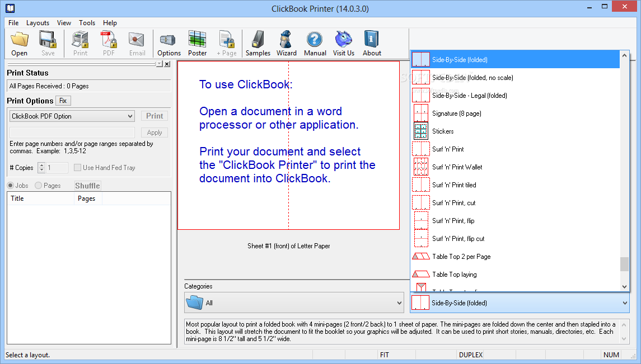Screen dimensions: 641x364
Task: Click the panel pin dropdown arrow near close
Action: coord(160,64)
